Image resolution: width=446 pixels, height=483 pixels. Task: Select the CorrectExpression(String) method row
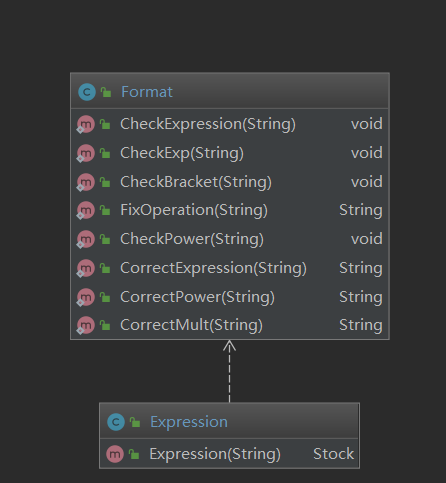230,268
